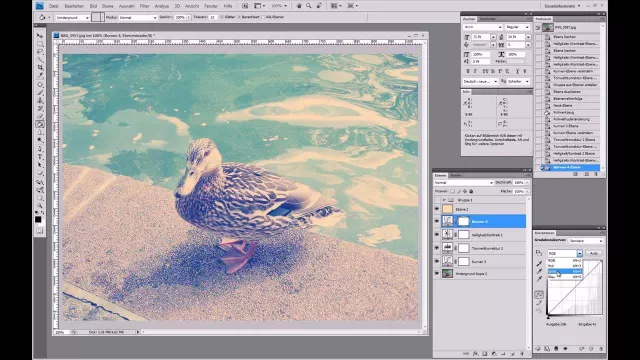
Task: Open the Modus blend mode dropdown in options bar
Action: 138,18
